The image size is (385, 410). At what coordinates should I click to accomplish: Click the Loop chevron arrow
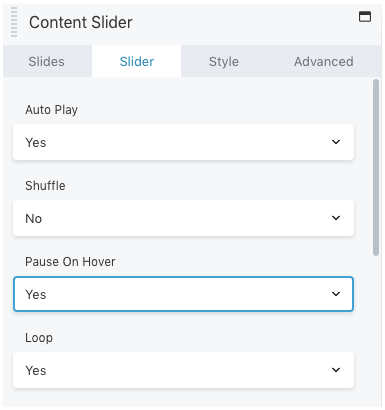[x=336, y=370]
